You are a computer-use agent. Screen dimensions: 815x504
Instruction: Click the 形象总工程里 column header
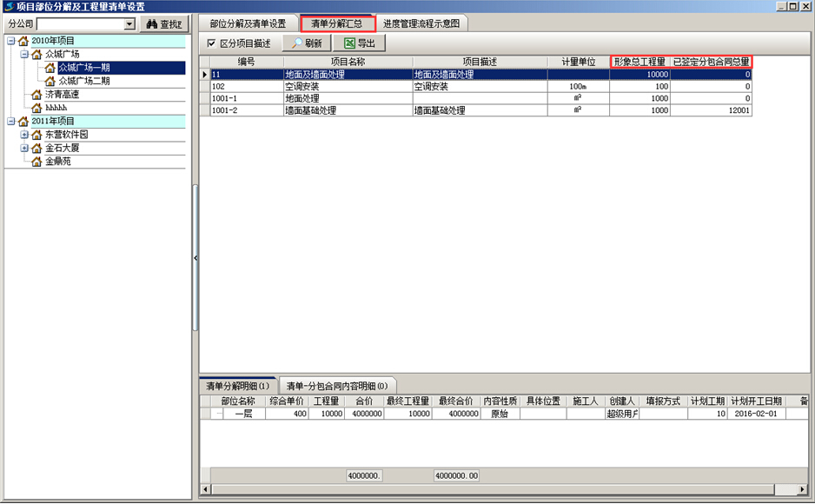639,62
